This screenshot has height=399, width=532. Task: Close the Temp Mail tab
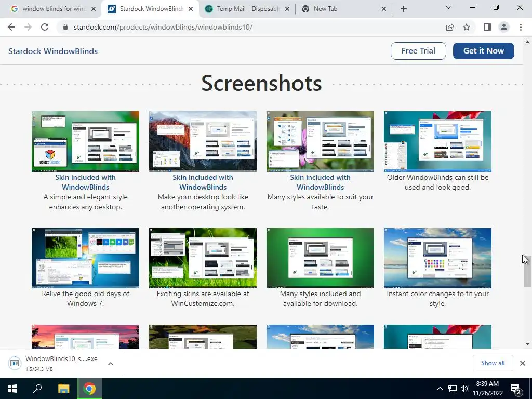(x=287, y=9)
